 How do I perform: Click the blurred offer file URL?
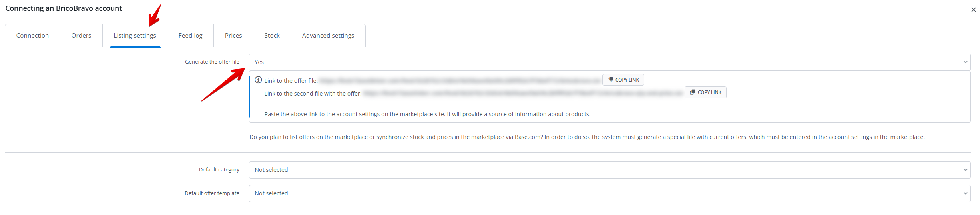point(460,81)
